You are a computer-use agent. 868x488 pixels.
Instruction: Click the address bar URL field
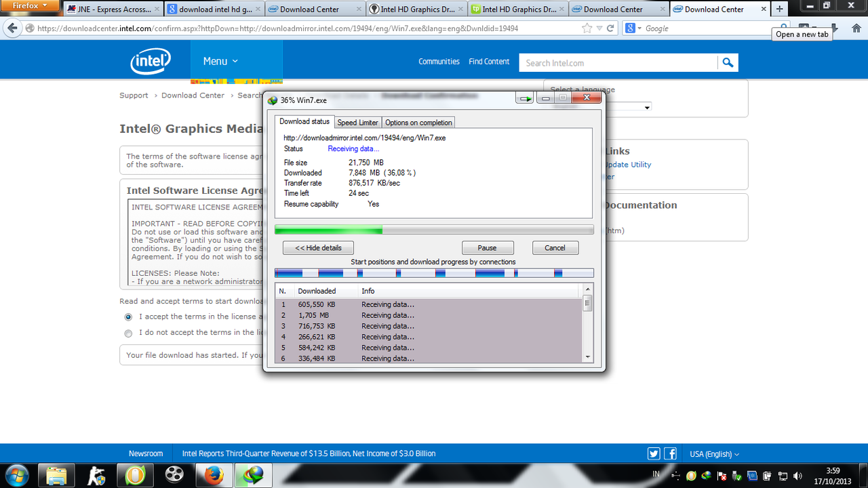(x=305, y=28)
